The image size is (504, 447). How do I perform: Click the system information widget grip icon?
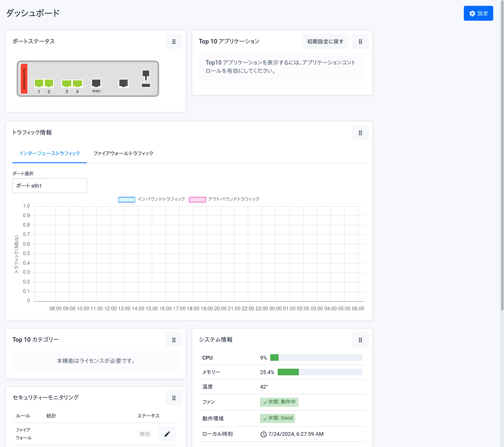click(x=360, y=340)
